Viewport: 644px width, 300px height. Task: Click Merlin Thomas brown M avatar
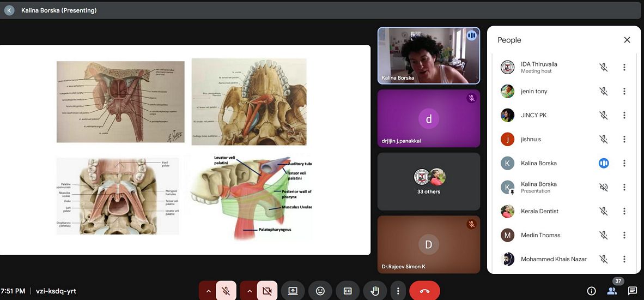pos(508,235)
